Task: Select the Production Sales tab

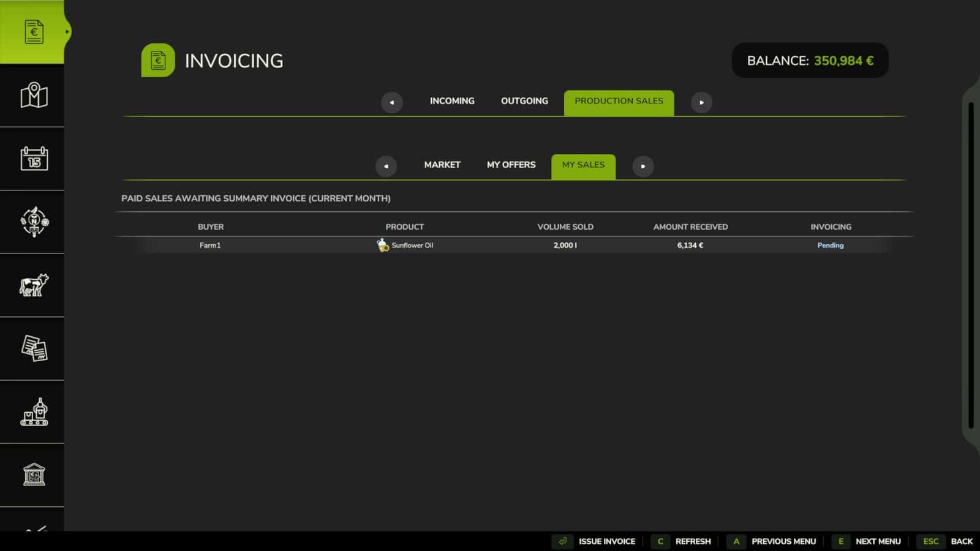Action: [x=619, y=102]
